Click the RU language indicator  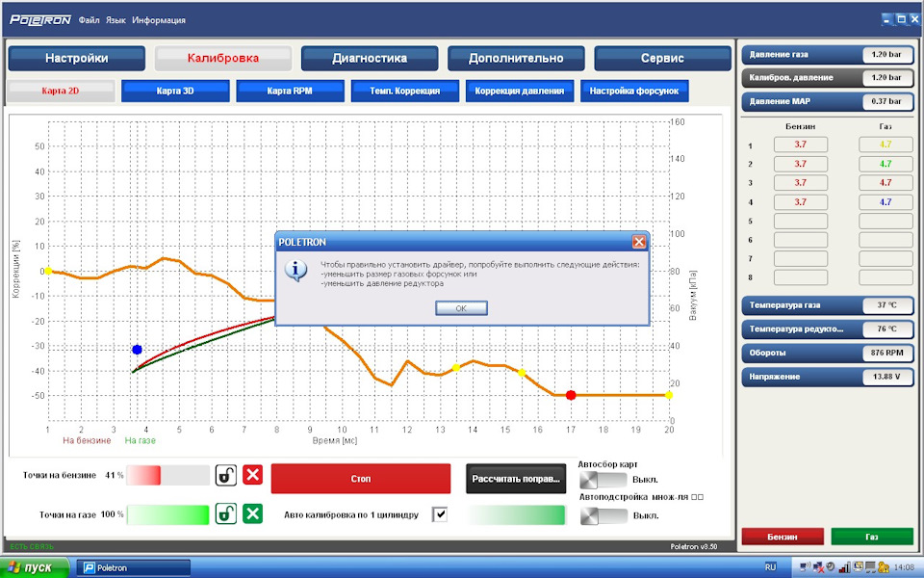[x=770, y=567]
